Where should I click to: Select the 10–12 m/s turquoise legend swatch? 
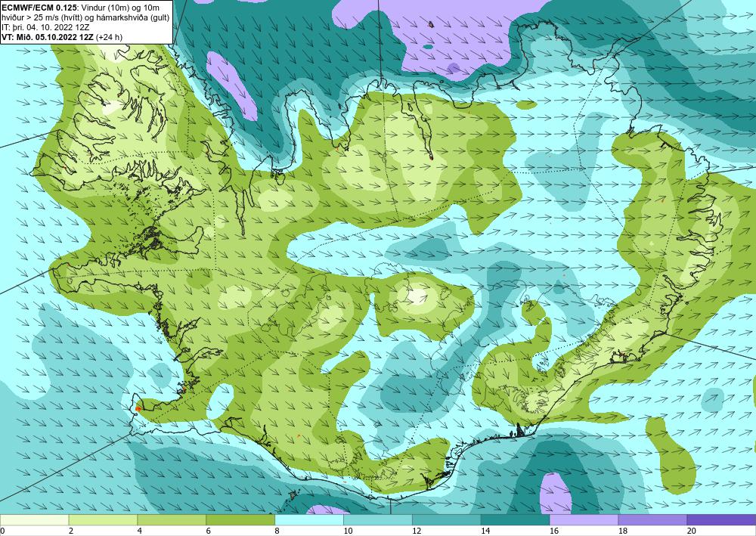378,520
